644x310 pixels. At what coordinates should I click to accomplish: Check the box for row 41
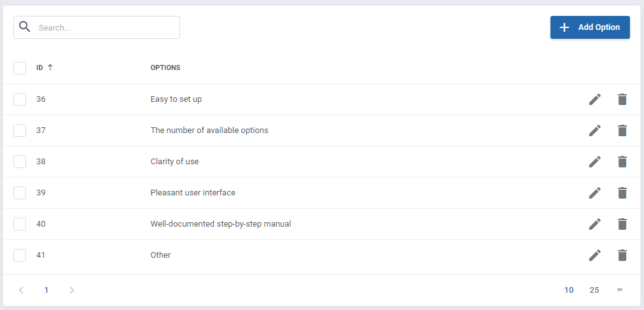pos(20,255)
